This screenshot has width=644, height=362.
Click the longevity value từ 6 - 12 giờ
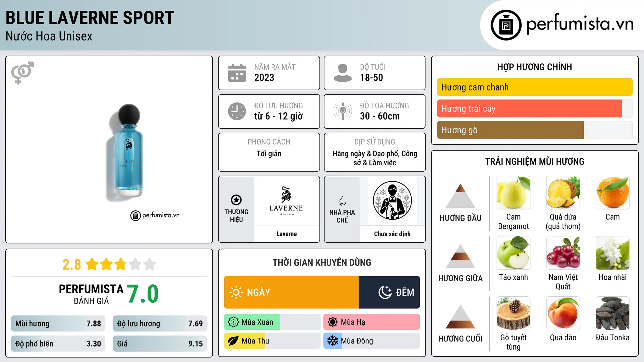[x=279, y=116]
